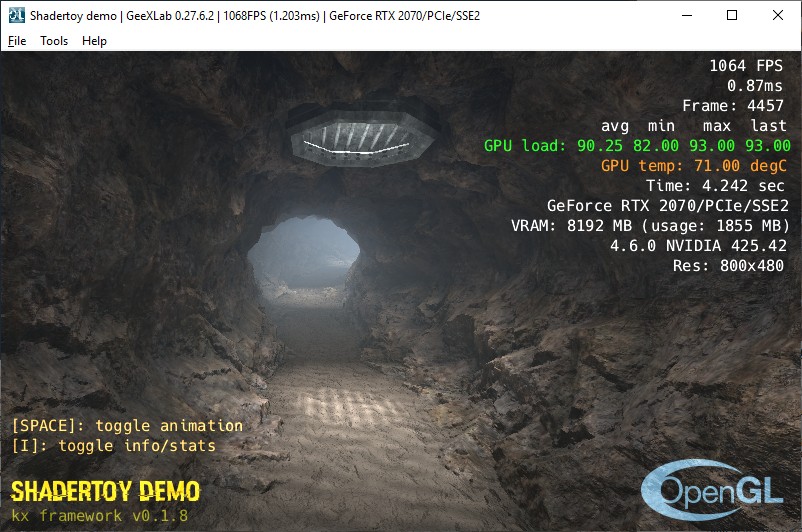802x532 pixels.
Task: Click the '[SPACE]: toggle animation' hint
Action: (127, 426)
